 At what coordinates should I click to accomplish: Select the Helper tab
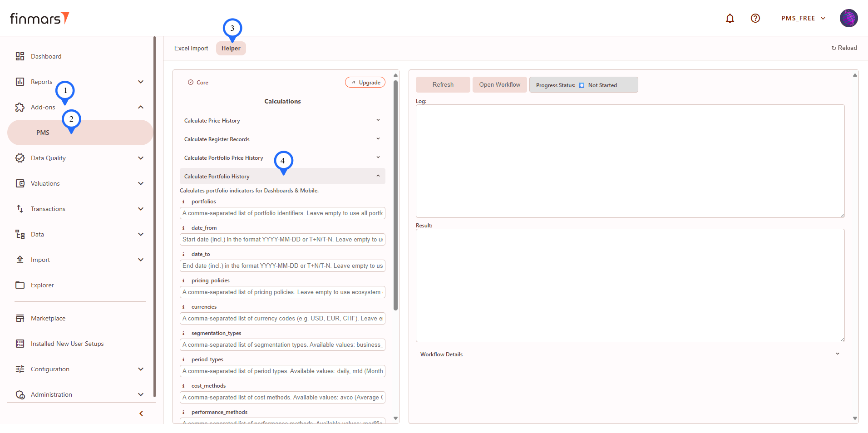(x=231, y=49)
